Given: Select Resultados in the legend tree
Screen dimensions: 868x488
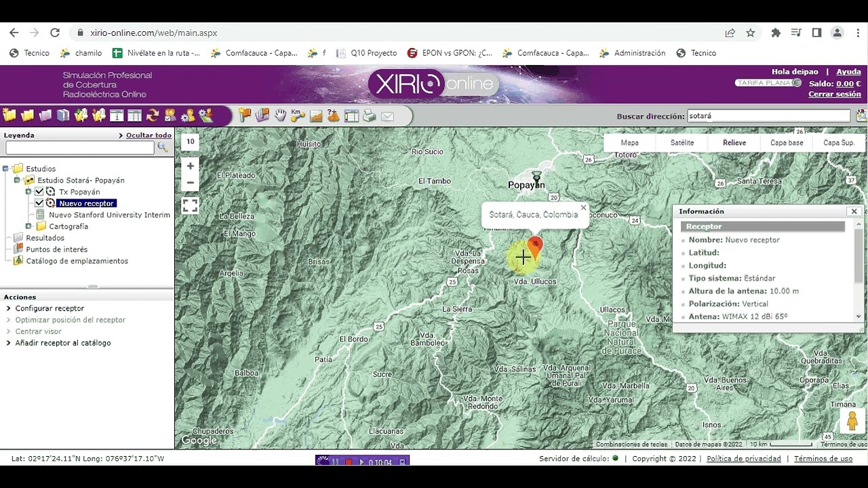Looking at the screenshot, I should click(x=45, y=238).
